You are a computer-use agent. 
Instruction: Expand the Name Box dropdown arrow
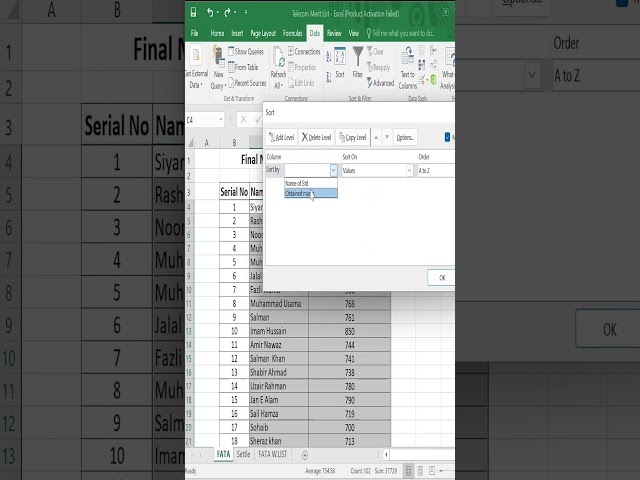221,120
